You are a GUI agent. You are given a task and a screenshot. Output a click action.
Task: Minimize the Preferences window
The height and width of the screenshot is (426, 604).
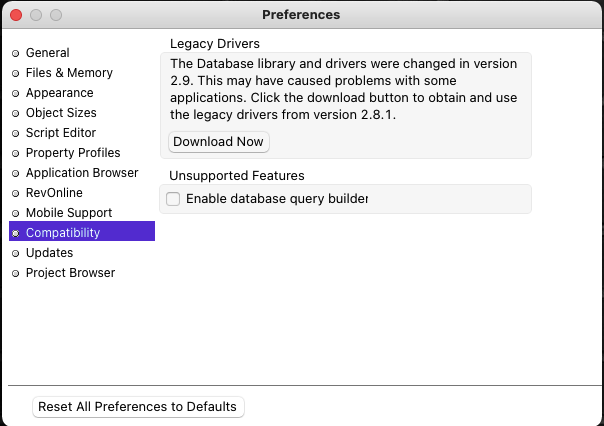pos(36,15)
